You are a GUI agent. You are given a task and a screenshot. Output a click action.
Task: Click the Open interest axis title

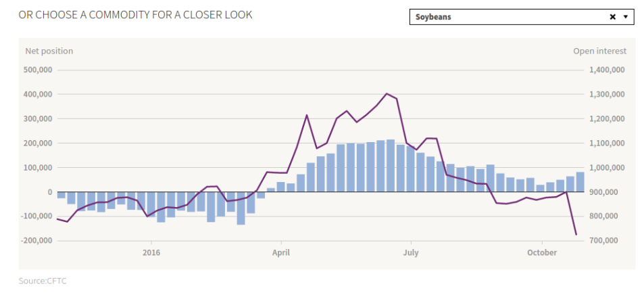(x=599, y=51)
